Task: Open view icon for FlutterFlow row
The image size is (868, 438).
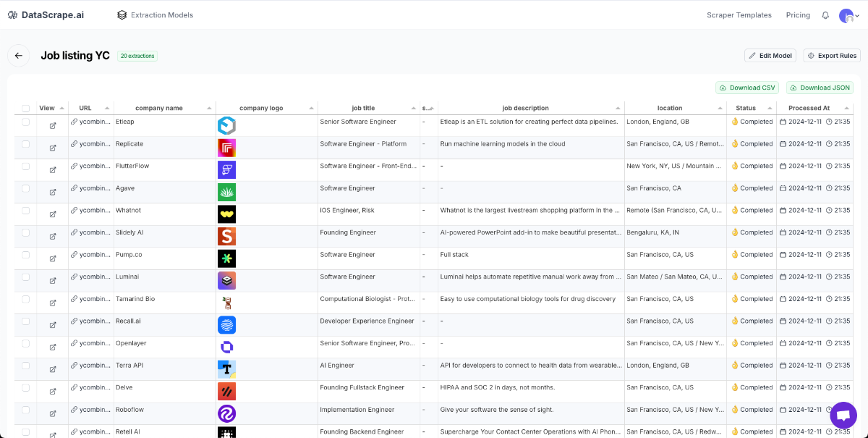Action: click(x=53, y=170)
